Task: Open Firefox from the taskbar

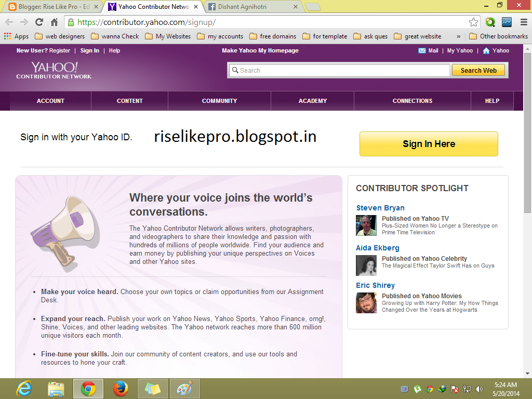Action: 121,389
